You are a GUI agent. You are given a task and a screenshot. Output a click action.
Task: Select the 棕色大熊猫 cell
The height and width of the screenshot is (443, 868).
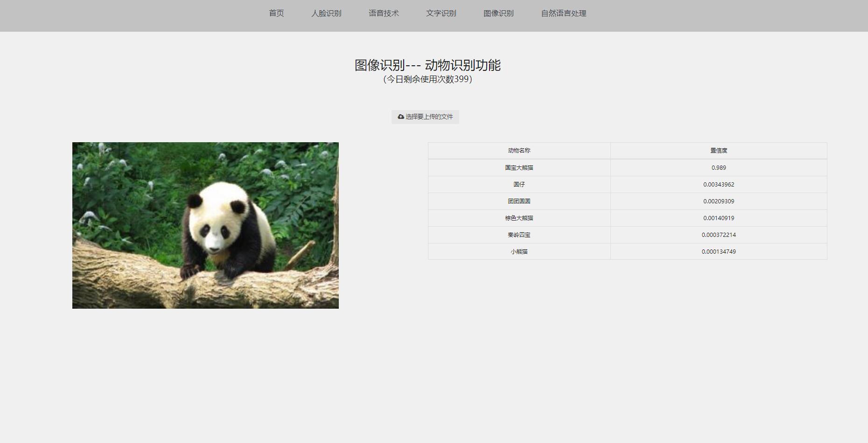(x=519, y=218)
